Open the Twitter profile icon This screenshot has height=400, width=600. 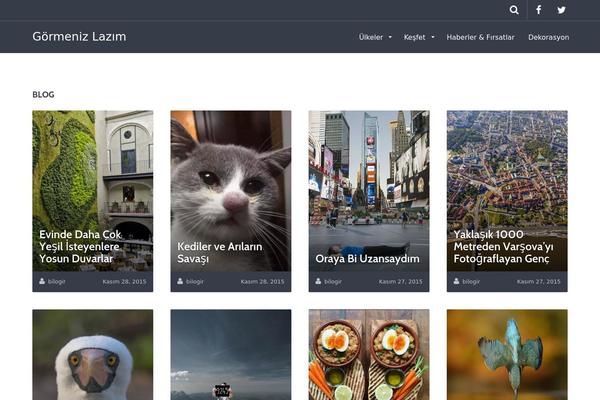click(x=561, y=10)
